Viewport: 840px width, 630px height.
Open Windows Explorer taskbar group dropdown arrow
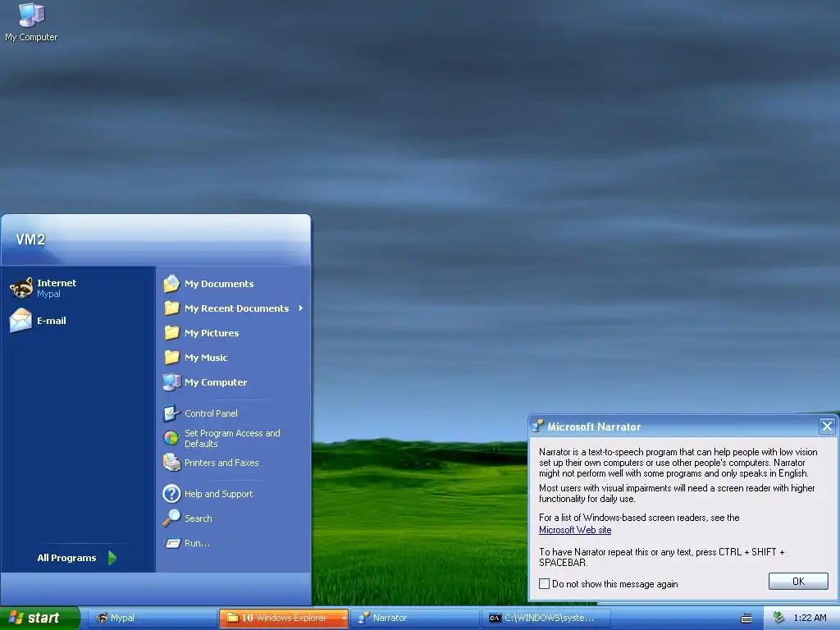pyautogui.click(x=344, y=619)
